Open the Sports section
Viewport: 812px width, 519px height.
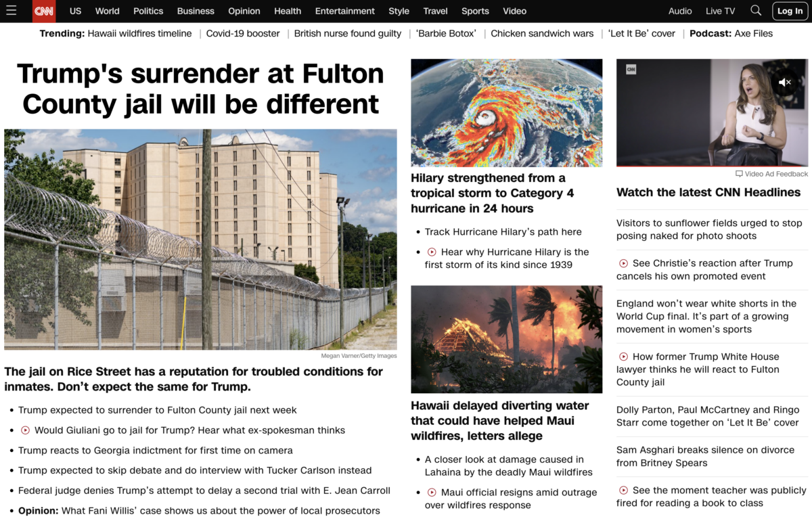point(475,11)
